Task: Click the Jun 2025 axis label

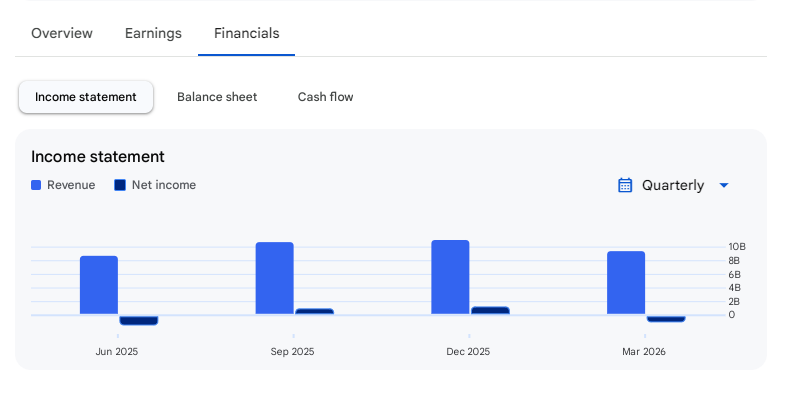Action: [x=117, y=352]
